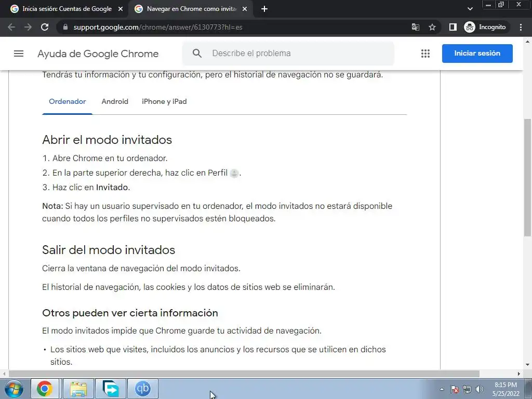
Task: Open the clock showing 8:15 PM
Action: pos(506,389)
